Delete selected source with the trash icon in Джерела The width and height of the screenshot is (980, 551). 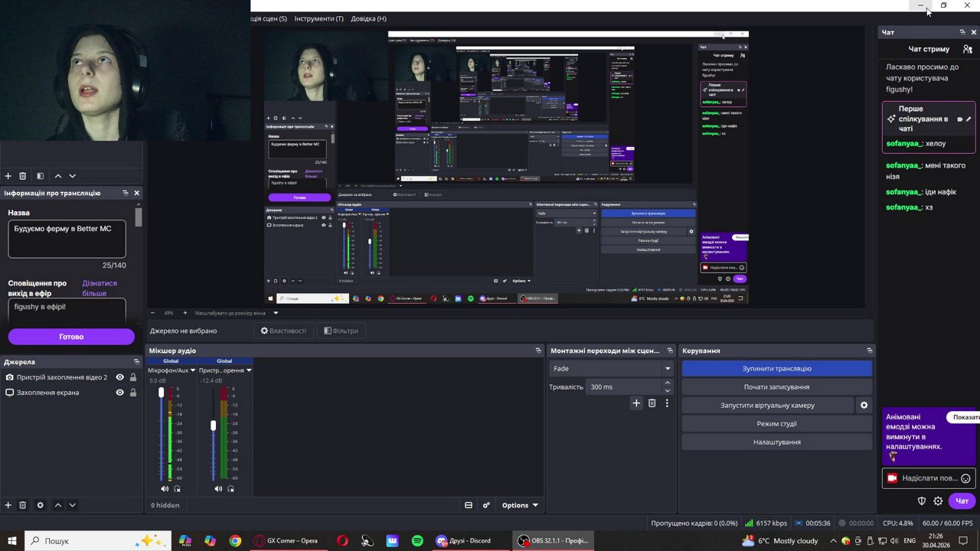(23, 505)
